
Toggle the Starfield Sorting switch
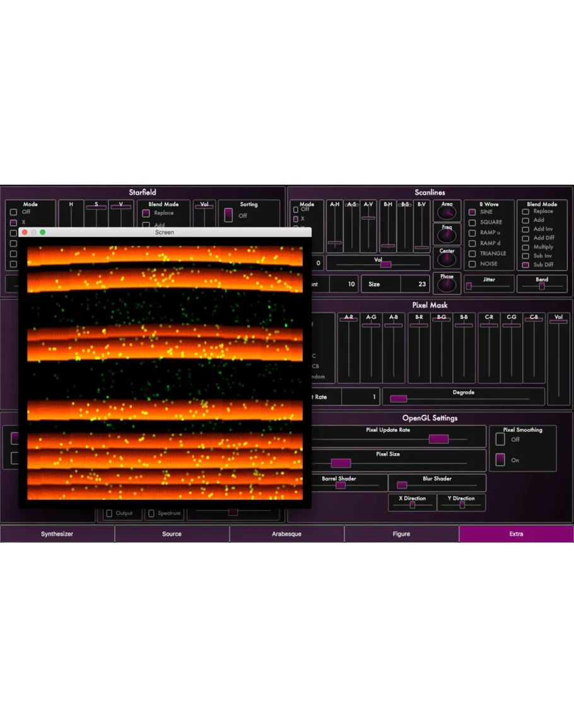click(x=228, y=216)
